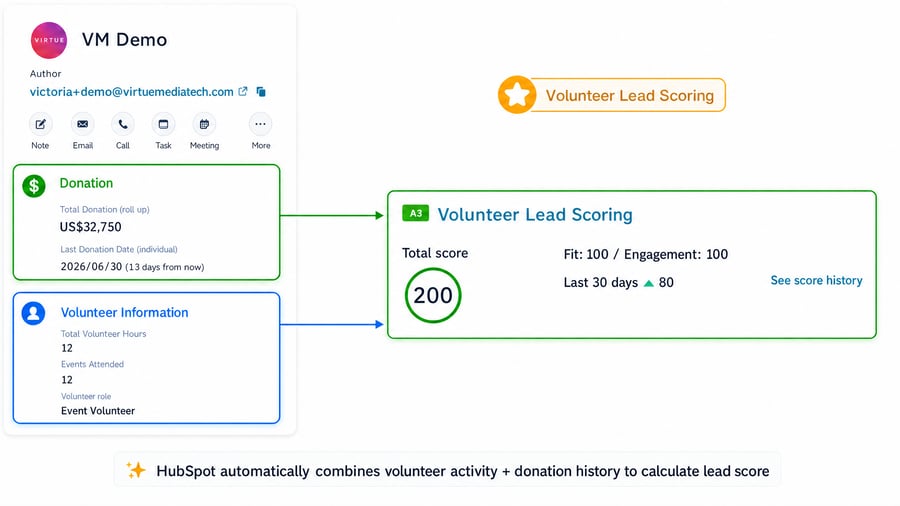Click the blue person Volunteer icon
Viewport: 900px width, 506px height.
pyautogui.click(x=33, y=313)
